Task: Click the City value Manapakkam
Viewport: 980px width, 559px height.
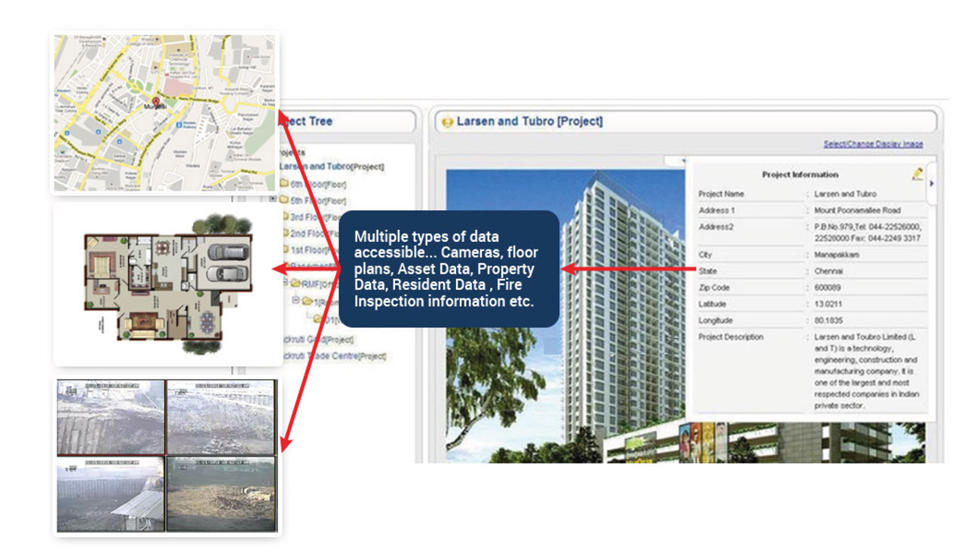Action: [x=837, y=255]
